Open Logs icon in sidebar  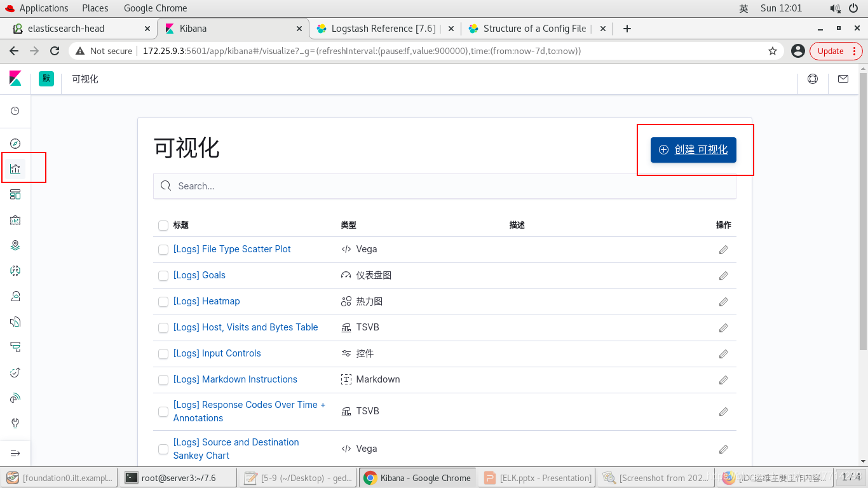coord(15,322)
